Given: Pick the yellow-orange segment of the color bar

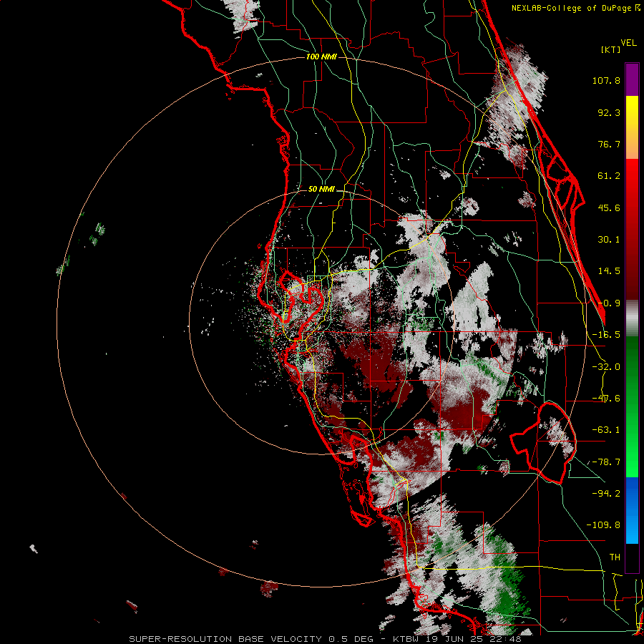Looking at the screenshot, I should (x=632, y=127).
